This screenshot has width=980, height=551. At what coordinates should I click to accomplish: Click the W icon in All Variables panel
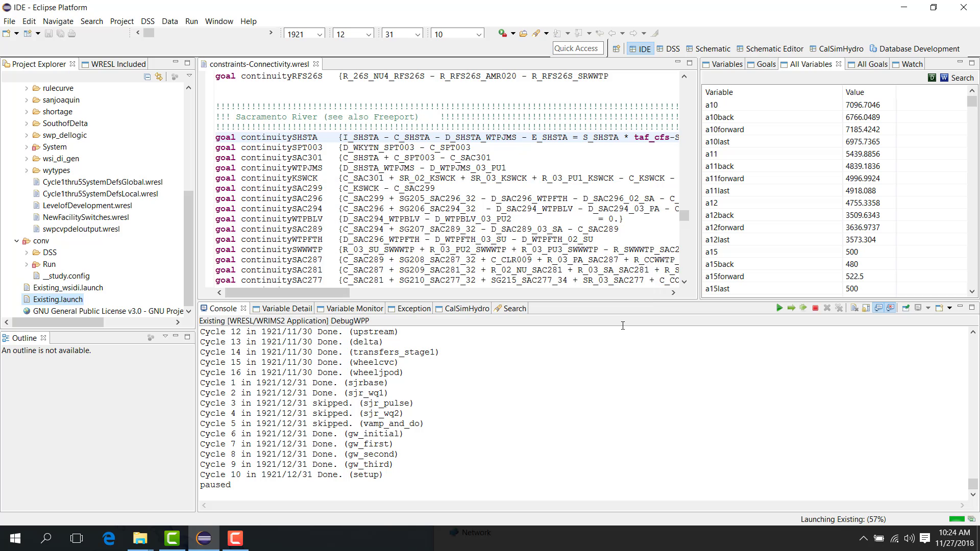[x=944, y=78]
